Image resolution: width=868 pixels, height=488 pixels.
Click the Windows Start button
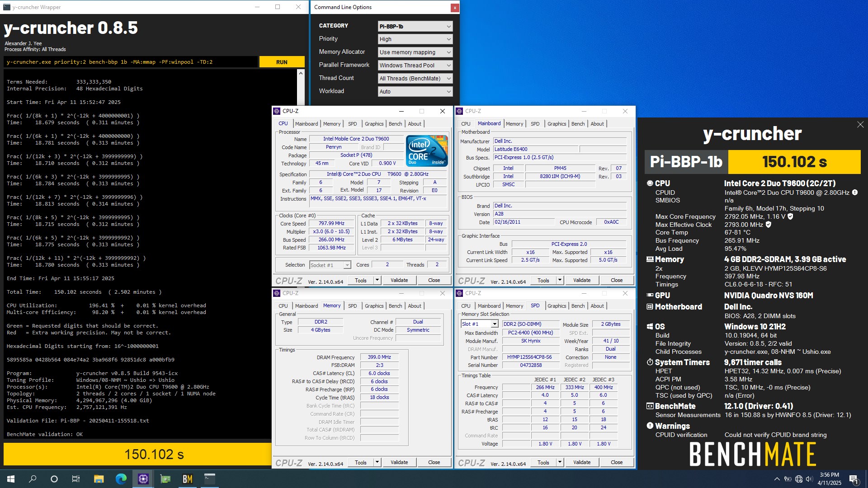point(11,479)
